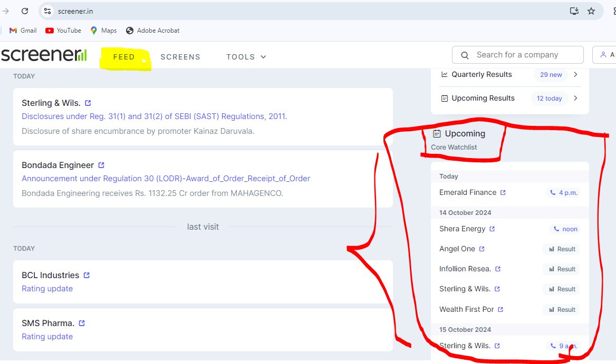Open the SEBI SAST Regulations disclosure link
The image size is (616, 364).
pyautogui.click(x=154, y=116)
